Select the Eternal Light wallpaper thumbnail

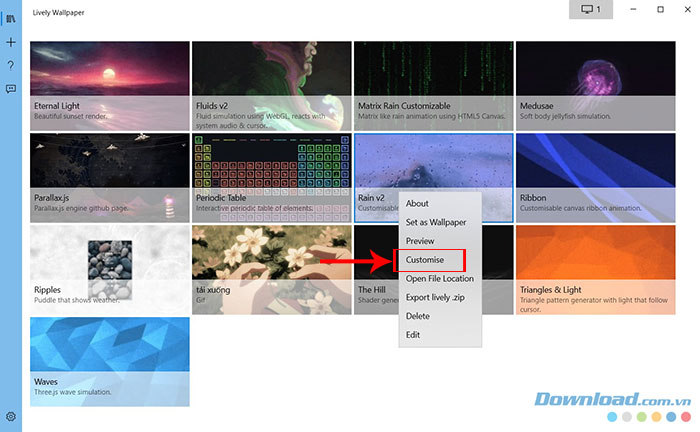pos(110,86)
